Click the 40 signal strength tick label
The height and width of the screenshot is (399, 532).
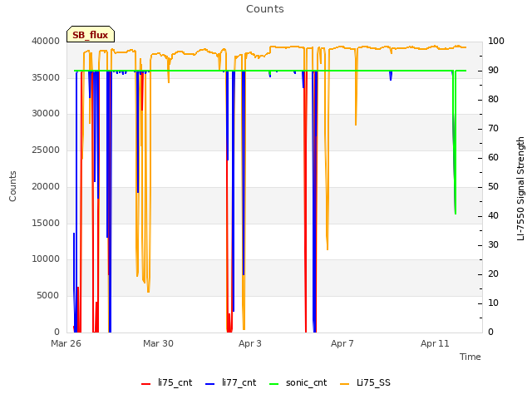[x=493, y=216]
